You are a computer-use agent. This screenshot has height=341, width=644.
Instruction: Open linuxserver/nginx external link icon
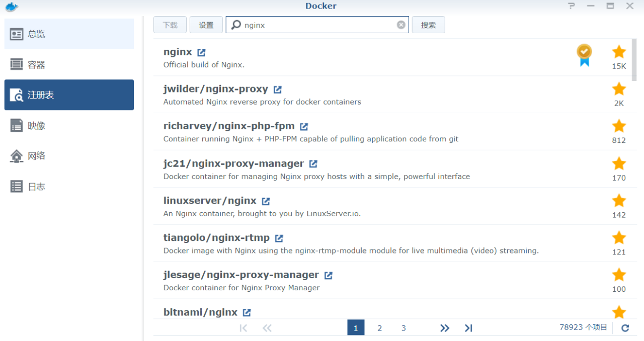click(266, 201)
